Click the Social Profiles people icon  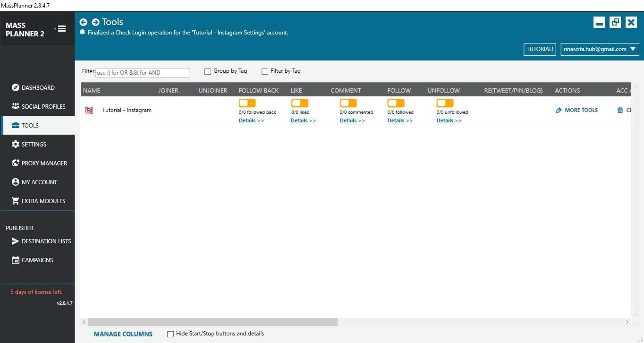(16, 106)
